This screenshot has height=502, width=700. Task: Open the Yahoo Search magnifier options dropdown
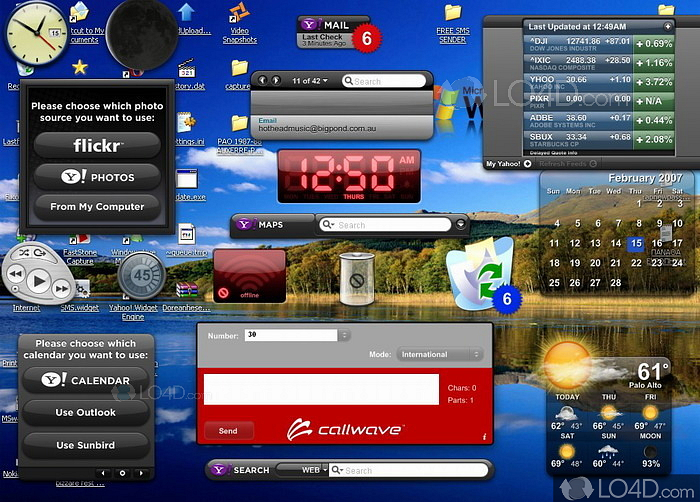(338, 470)
